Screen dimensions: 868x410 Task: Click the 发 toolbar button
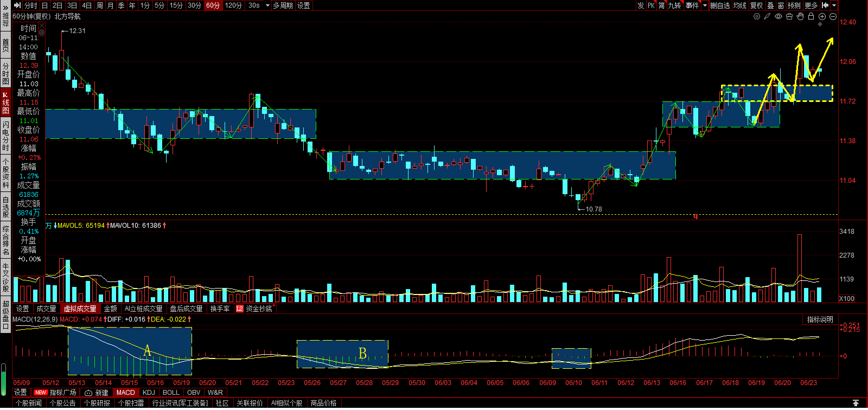click(x=641, y=5)
